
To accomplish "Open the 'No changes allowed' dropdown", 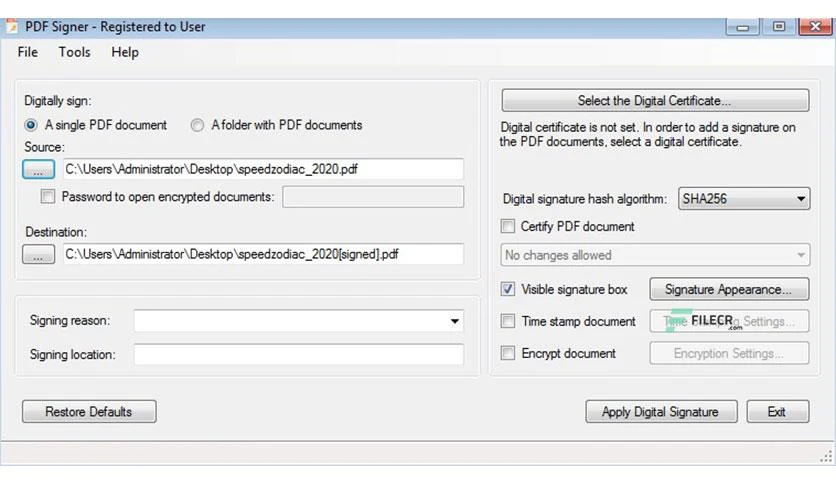I will [x=655, y=255].
